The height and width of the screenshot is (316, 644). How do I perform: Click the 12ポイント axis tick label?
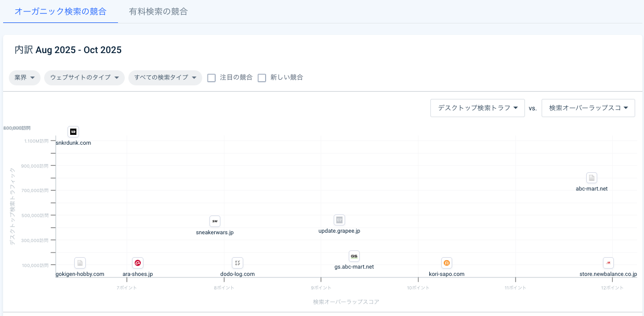612,287
